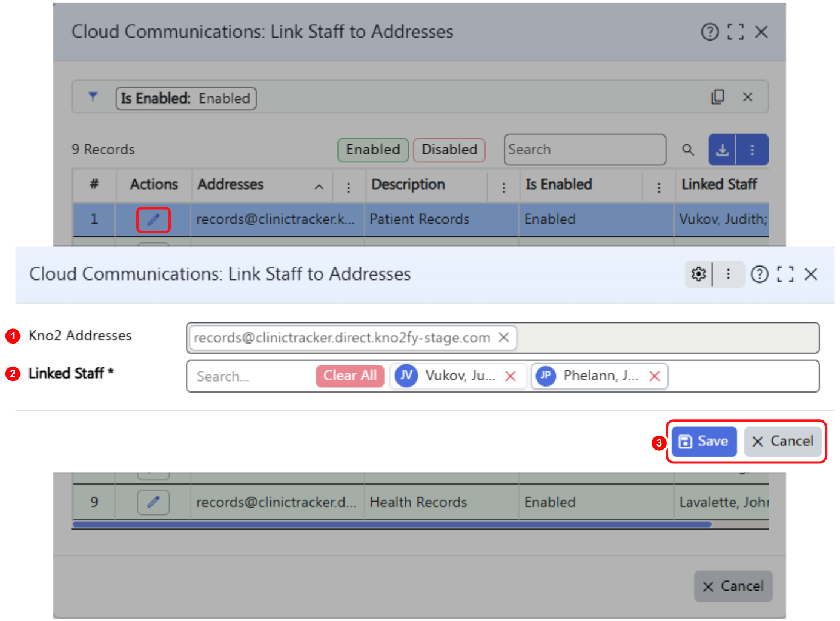Remove Vukov, Ju... staff chip
840x621 pixels.
click(x=511, y=376)
